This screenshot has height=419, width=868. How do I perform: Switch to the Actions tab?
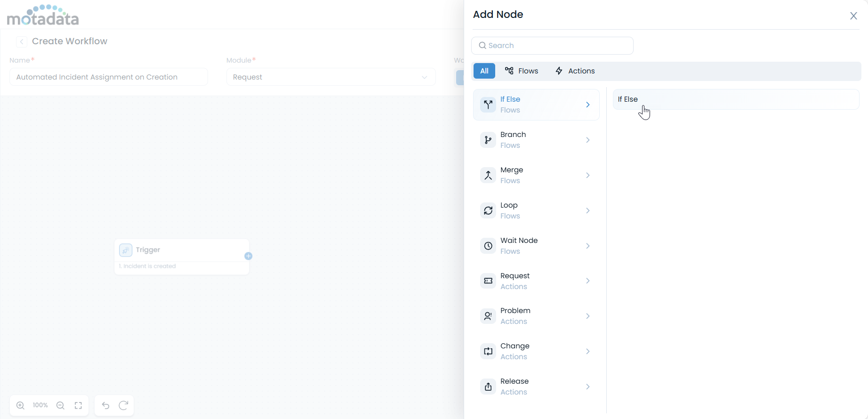575,71
